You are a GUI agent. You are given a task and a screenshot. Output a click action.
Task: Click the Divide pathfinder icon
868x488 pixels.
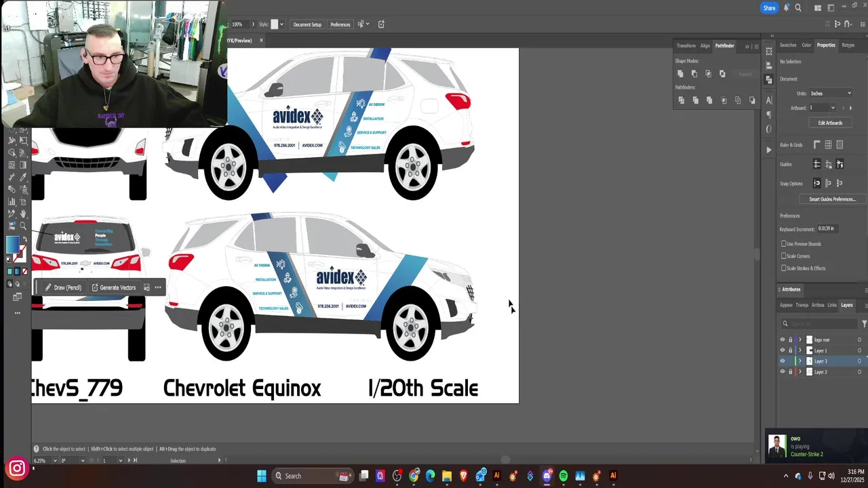pos(682,100)
